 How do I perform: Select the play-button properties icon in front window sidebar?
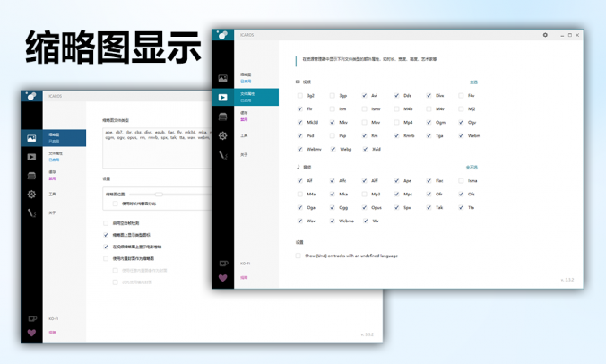[222, 98]
